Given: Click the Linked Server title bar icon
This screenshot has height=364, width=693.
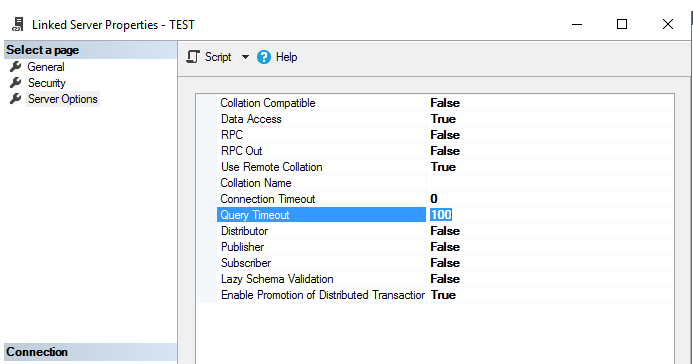Looking at the screenshot, I should 18,24.
